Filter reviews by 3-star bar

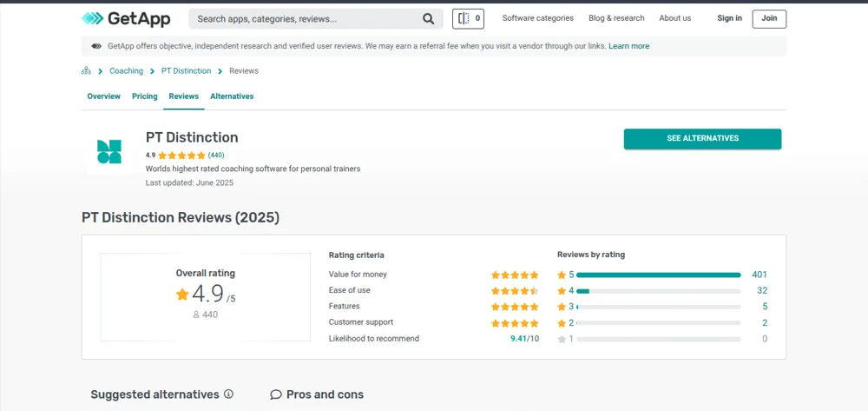(658, 308)
